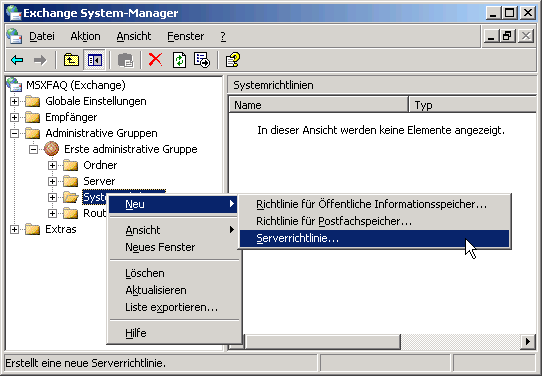
Task: Click the red X delete toolbar icon
Action: (x=155, y=60)
